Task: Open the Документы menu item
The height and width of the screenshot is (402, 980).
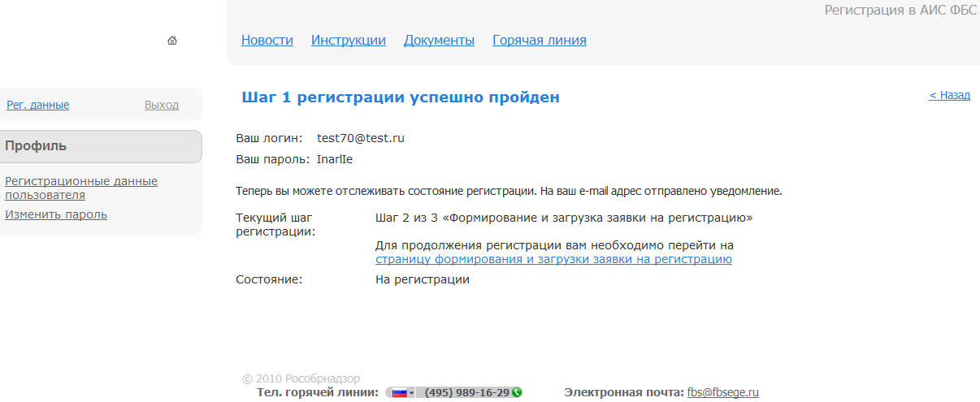Action: click(x=439, y=41)
